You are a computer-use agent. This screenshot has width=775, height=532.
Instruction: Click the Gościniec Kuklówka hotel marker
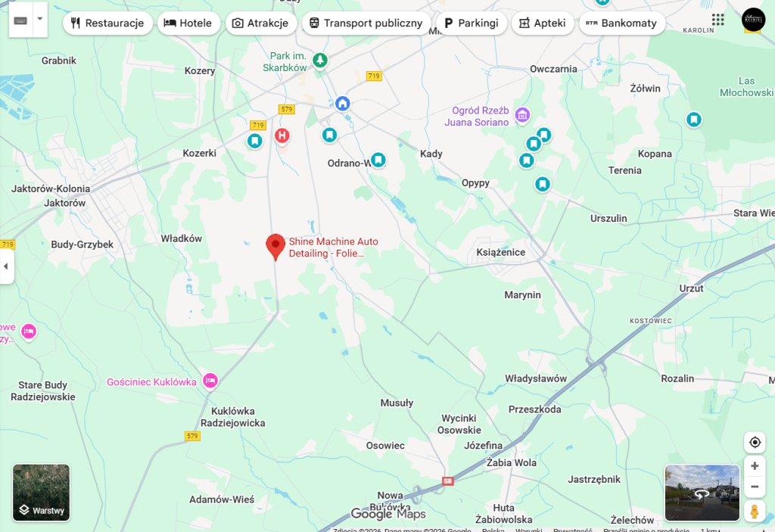click(210, 381)
